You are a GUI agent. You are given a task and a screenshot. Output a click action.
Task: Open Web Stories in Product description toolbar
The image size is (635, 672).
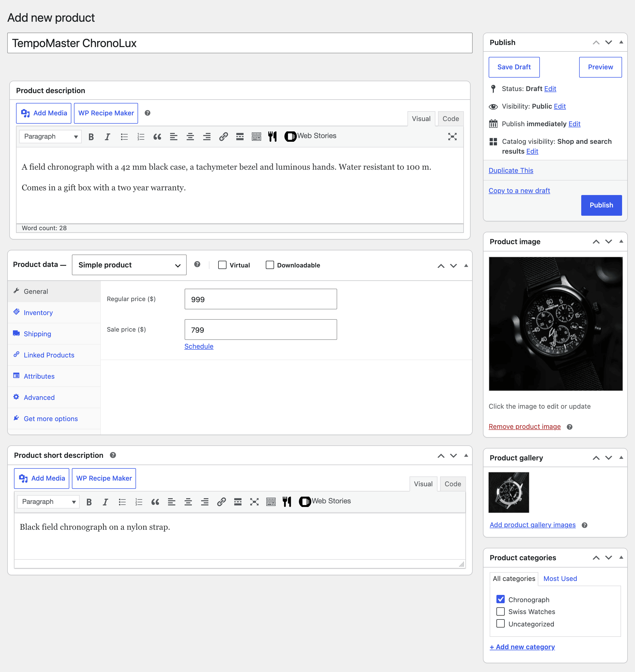click(x=311, y=136)
